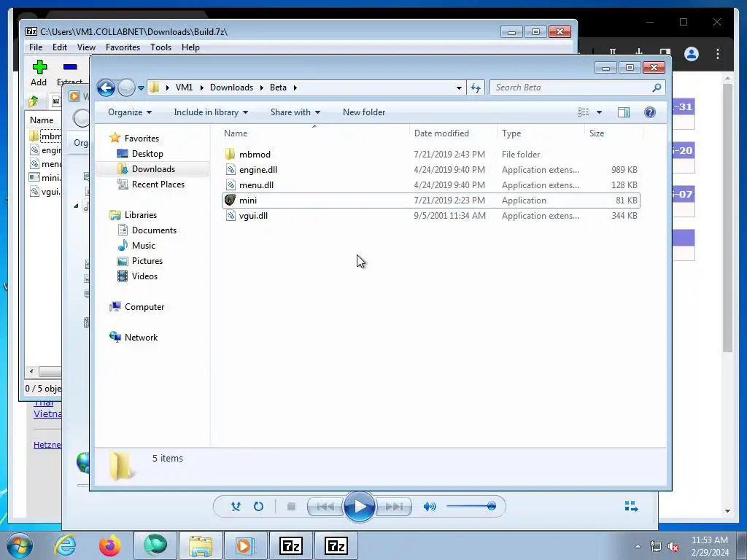
Task: Open the Share with dropdown
Action: click(295, 112)
